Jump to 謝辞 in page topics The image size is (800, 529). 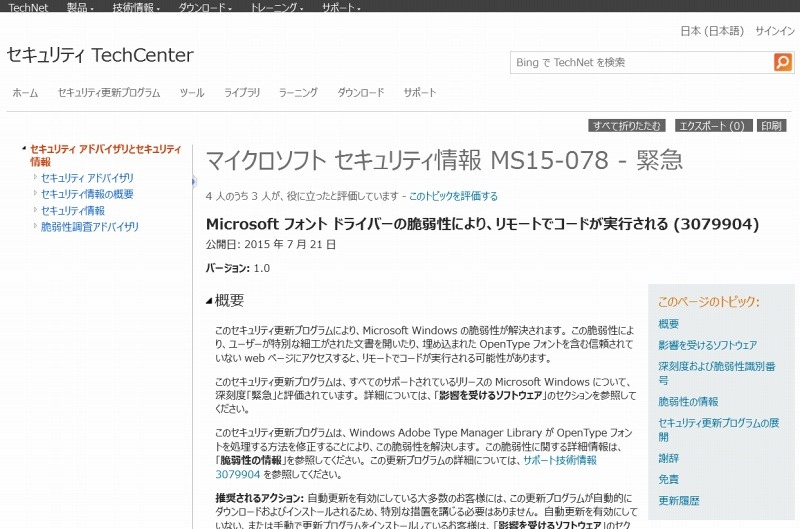pyautogui.click(x=668, y=458)
